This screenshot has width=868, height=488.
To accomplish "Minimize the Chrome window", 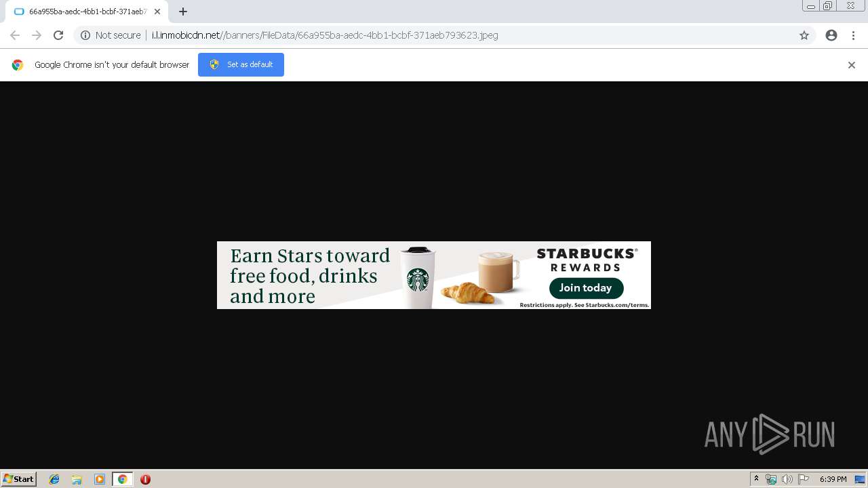I will [811, 6].
